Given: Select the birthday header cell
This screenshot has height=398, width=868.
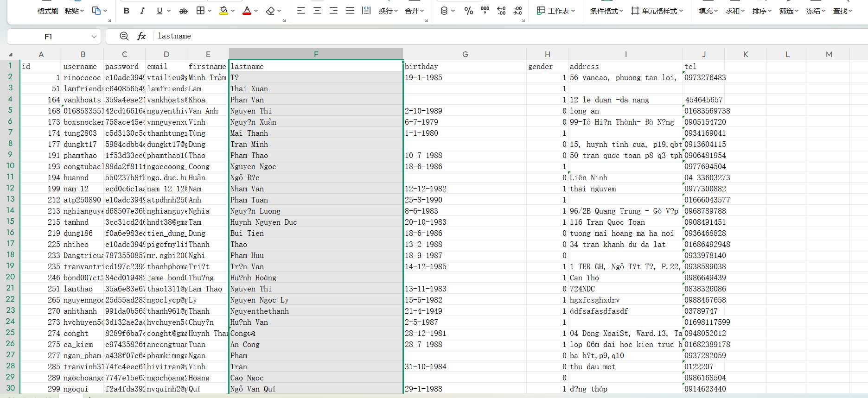Looking at the screenshot, I should coord(465,66).
